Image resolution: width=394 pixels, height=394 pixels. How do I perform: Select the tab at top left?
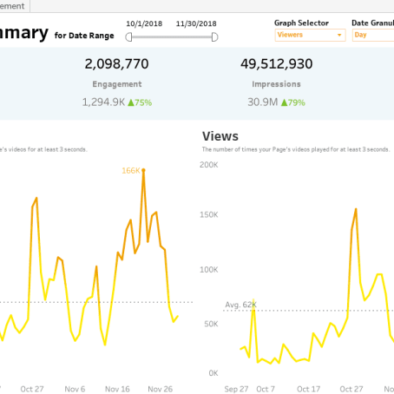coord(15,6)
